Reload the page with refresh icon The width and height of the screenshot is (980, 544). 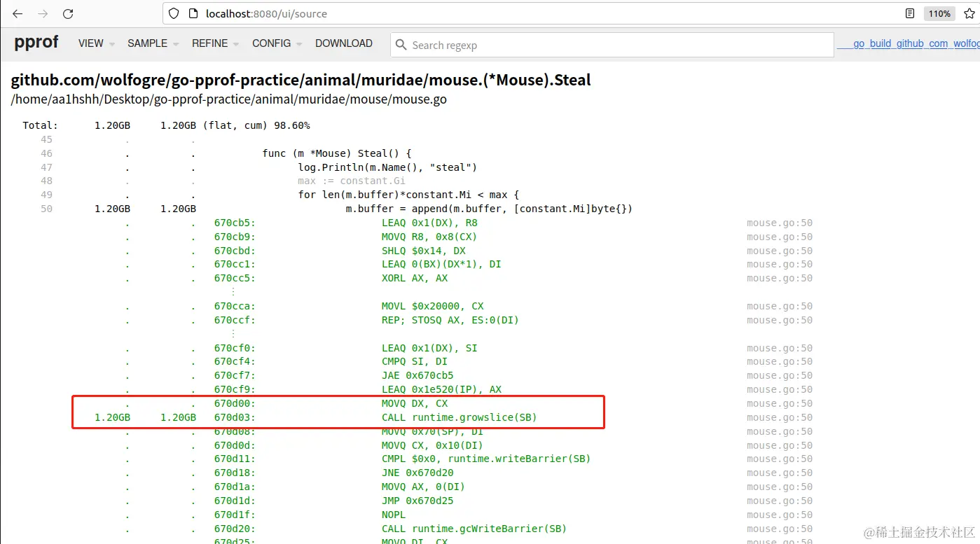tap(68, 13)
